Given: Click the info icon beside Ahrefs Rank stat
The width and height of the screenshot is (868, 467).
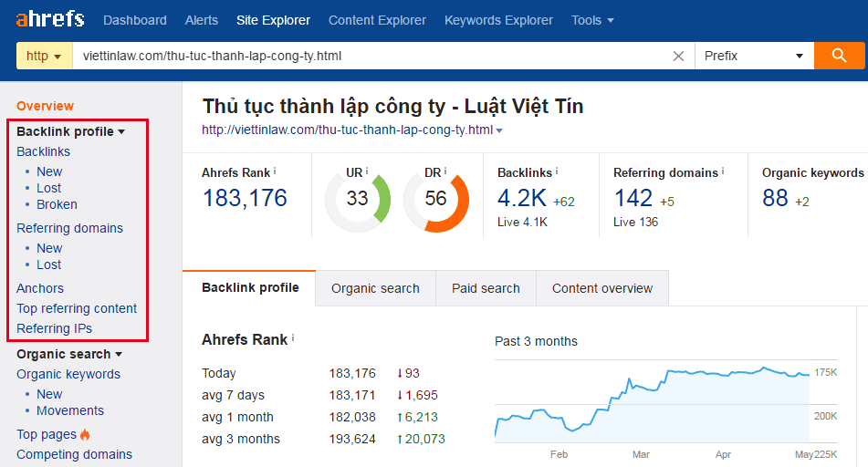Looking at the screenshot, I should tap(275, 171).
